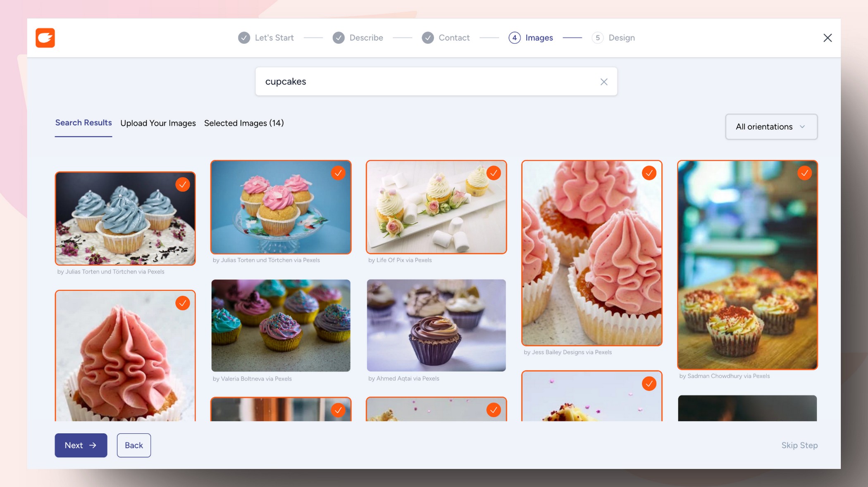Click the Search Results tab
Screen dimensions: 868x487
83,123
